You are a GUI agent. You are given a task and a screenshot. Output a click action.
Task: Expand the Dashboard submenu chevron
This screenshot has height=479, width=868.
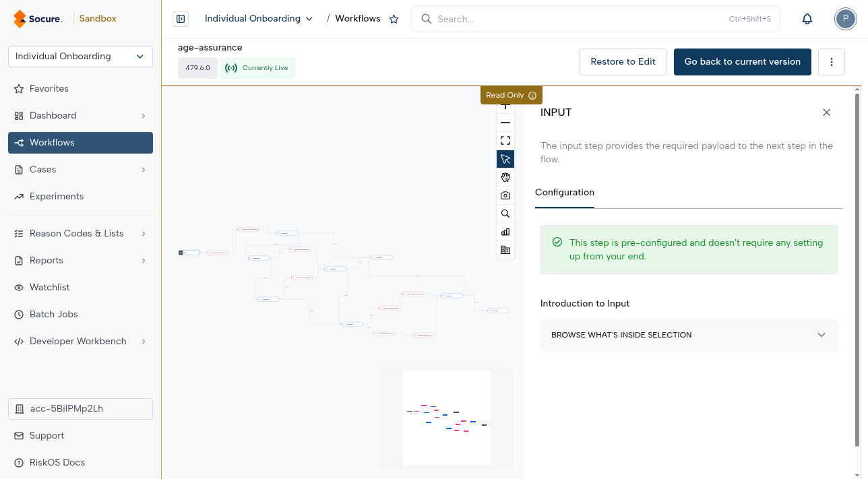pos(144,116)
